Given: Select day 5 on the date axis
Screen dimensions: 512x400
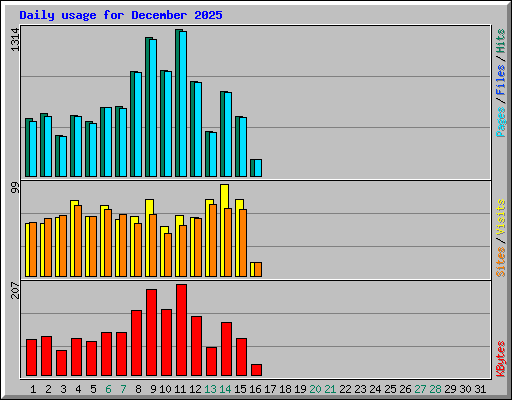Looking at the screenshot, I should [x=93, y=389].
